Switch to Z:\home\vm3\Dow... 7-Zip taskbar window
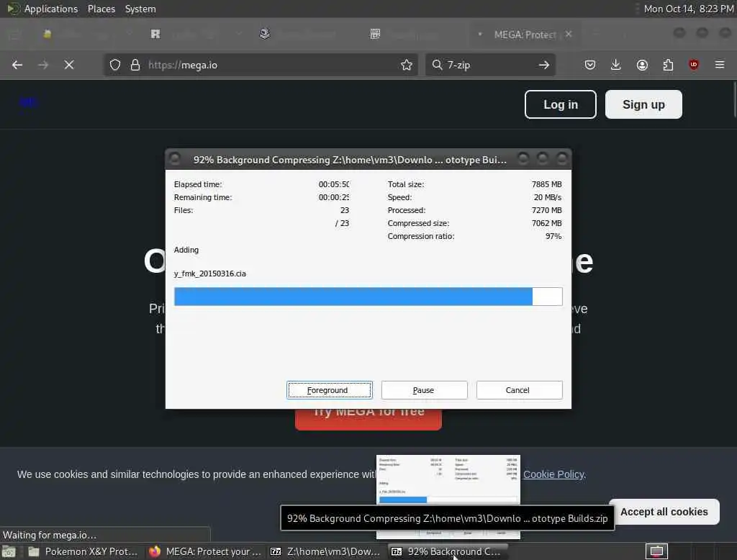737x560 pixels. click(326, 551)
